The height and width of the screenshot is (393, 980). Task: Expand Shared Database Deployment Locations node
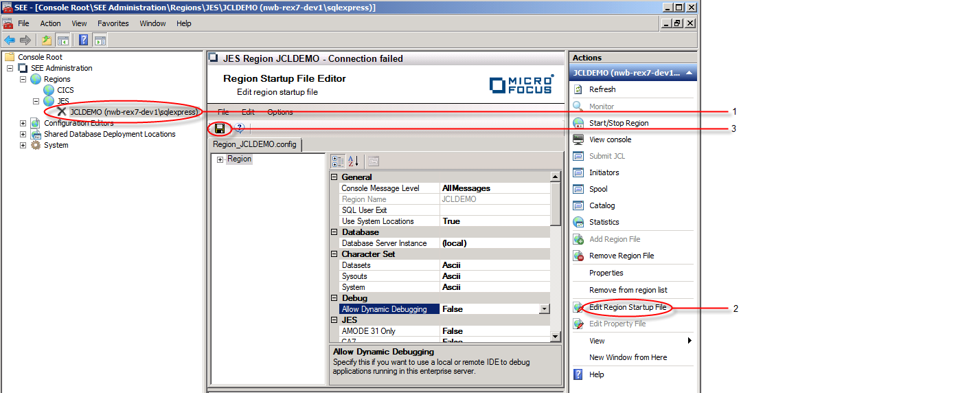click(x=23, y=134)
